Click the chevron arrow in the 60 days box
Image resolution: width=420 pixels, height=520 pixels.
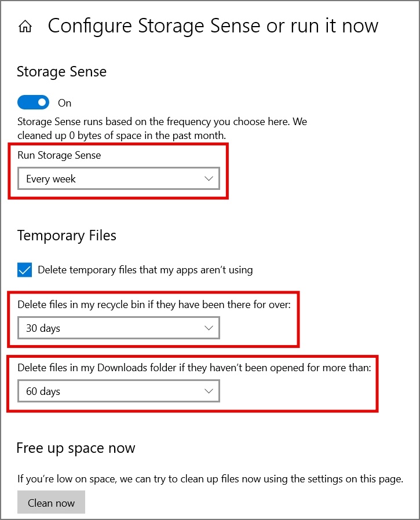[209, 391]
